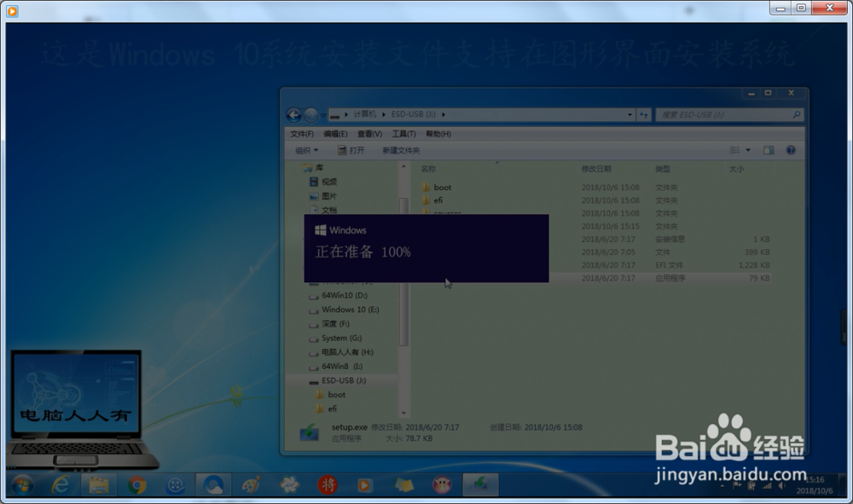The height and width of the screenshot is (504, 853).
Task: Sort by the 名称 column header
Action: [428, 169]
